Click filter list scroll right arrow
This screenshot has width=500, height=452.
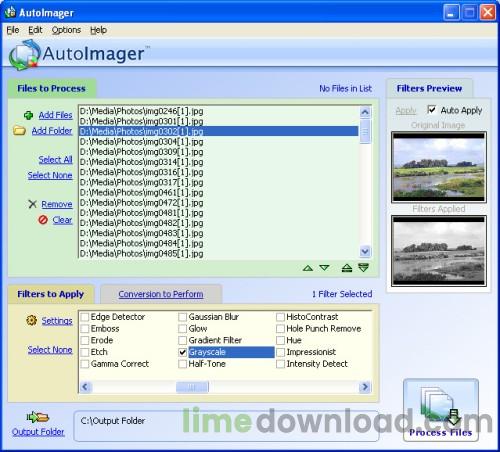point(365,387)
